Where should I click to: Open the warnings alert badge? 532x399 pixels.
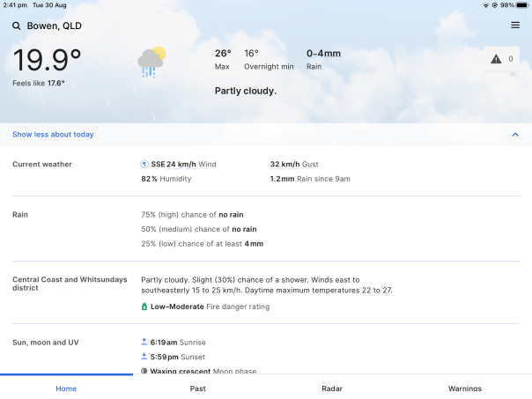[x=501, y=59]
